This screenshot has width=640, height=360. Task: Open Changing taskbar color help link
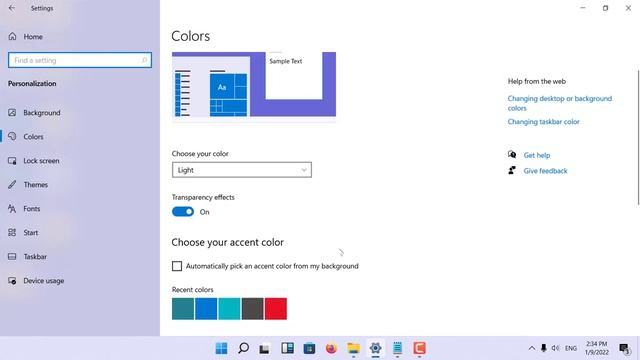tap(543, 122)
